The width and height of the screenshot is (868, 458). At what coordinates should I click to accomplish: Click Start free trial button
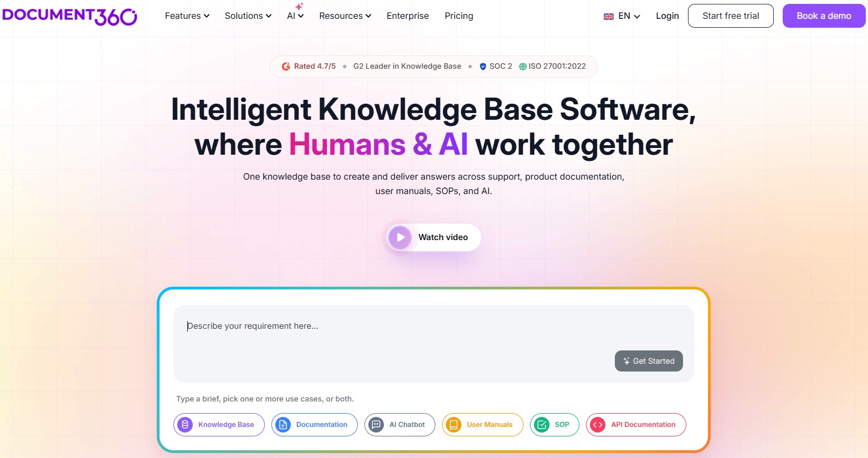coord(731,16)
